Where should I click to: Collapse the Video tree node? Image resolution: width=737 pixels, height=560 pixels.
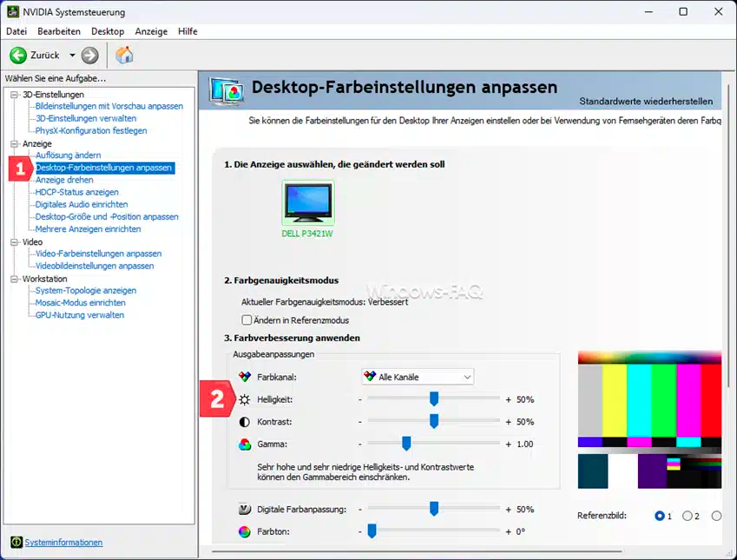[x=14, y=241]
